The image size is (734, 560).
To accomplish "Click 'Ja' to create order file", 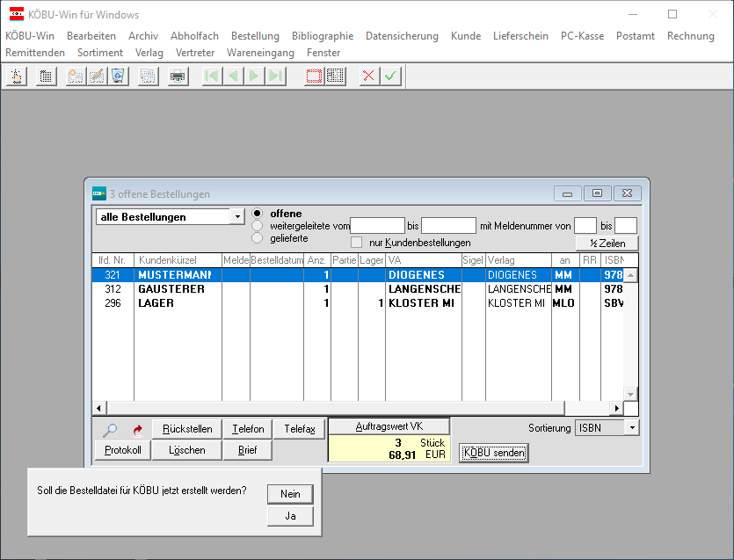I will (290, 516).
